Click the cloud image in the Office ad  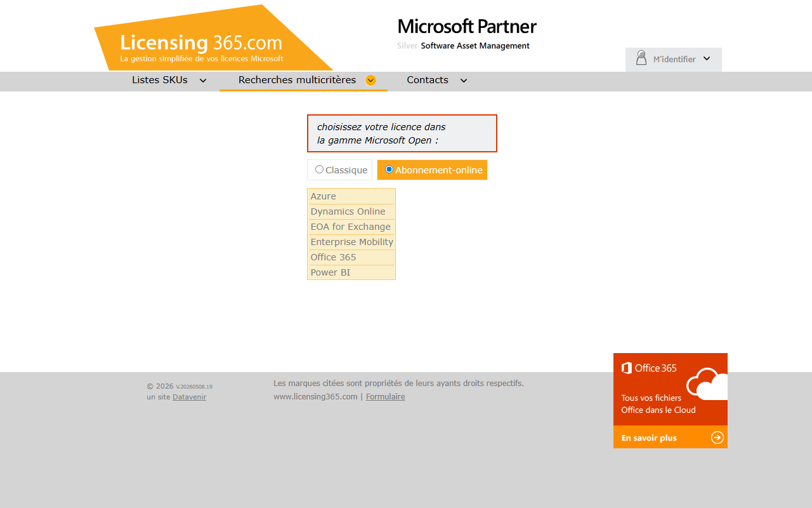pos(707,384)
